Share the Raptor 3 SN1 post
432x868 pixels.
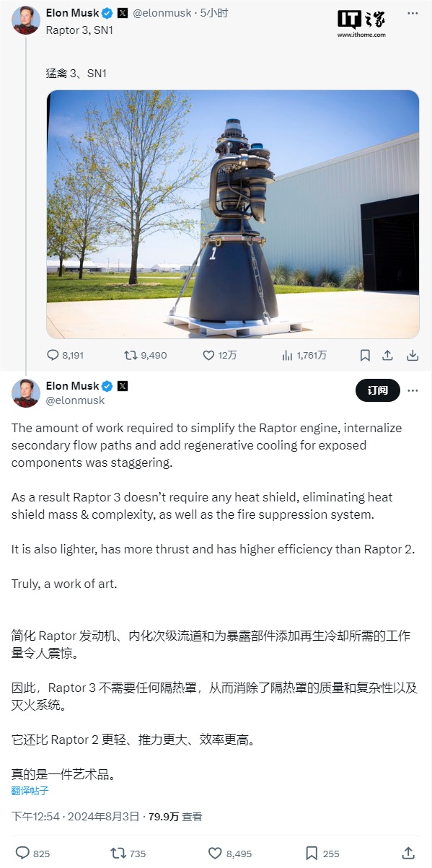click(388, 355)
